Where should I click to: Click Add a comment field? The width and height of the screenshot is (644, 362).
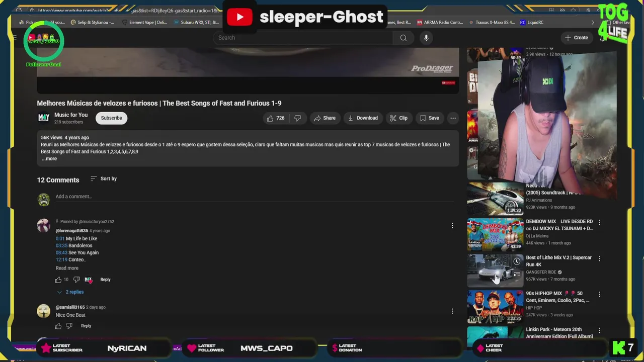[x=254, y=197]
